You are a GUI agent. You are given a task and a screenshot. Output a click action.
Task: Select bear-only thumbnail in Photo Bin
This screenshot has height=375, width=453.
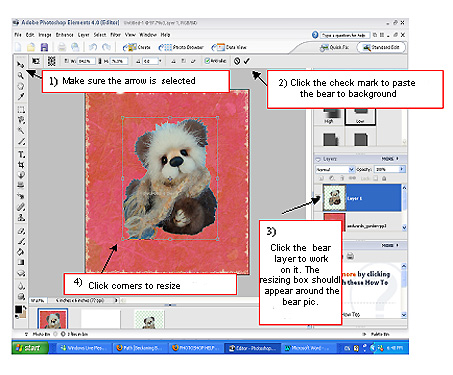(x=149, y=319)
